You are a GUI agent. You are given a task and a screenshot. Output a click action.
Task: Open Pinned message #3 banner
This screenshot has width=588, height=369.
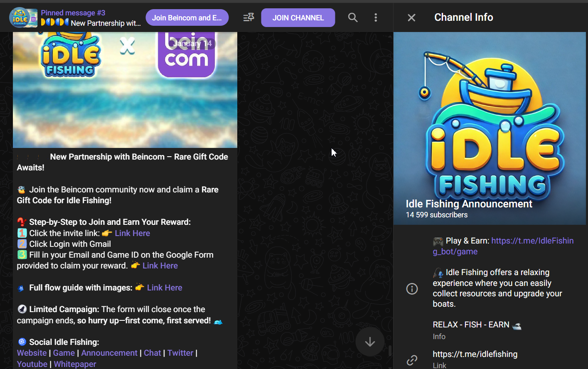click(91, 18)
